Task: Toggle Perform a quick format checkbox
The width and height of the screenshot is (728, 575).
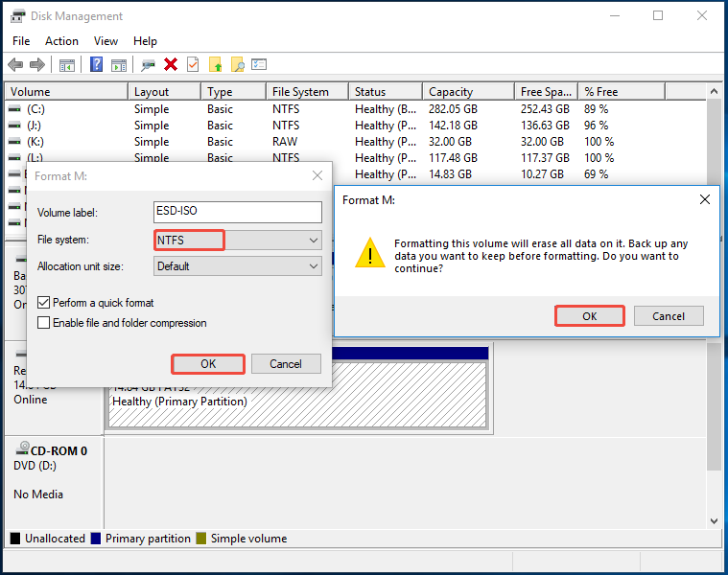Action: point(44,303)
